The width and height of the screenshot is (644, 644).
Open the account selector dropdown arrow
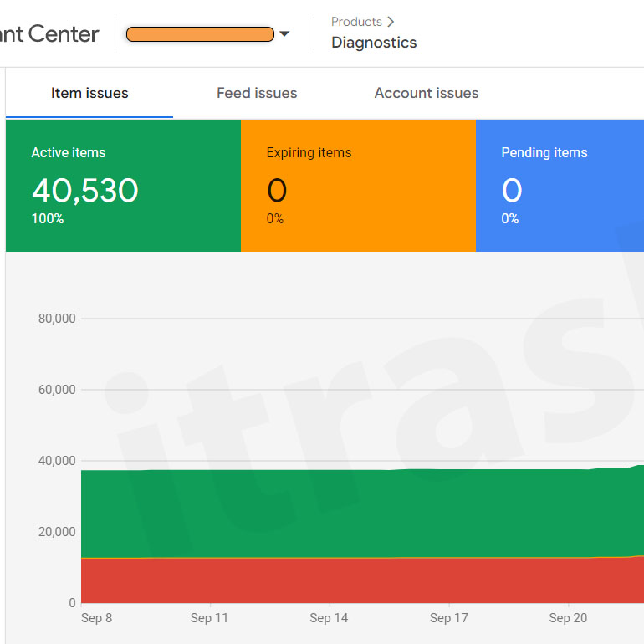(x=284, y=34)
